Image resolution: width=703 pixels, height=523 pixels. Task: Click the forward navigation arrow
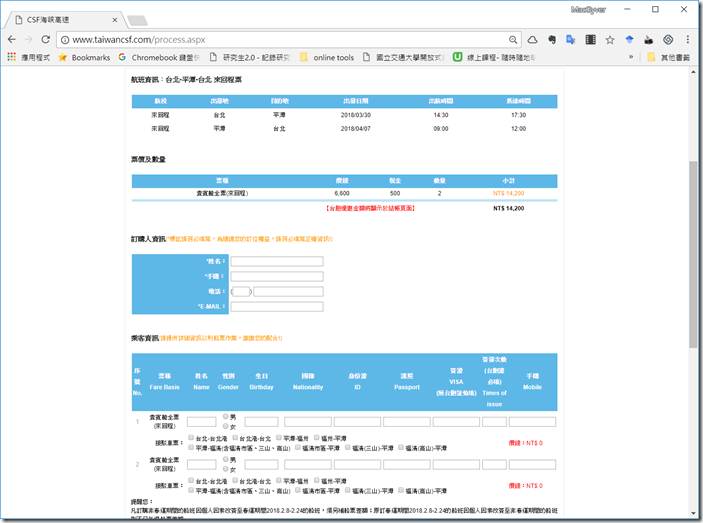coord(29,39)
